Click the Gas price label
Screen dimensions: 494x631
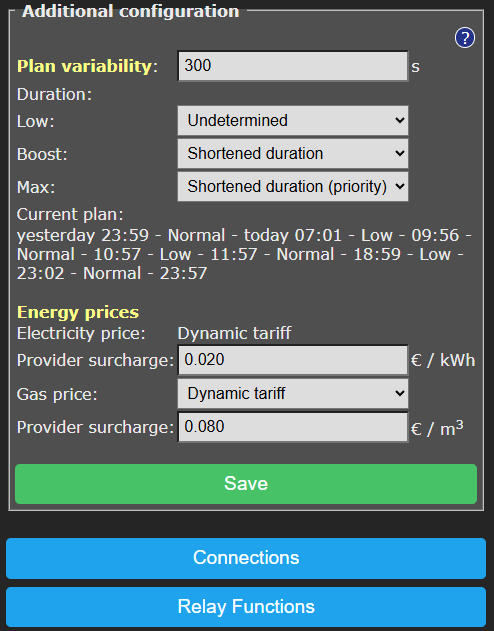click(x=57, y=394)
